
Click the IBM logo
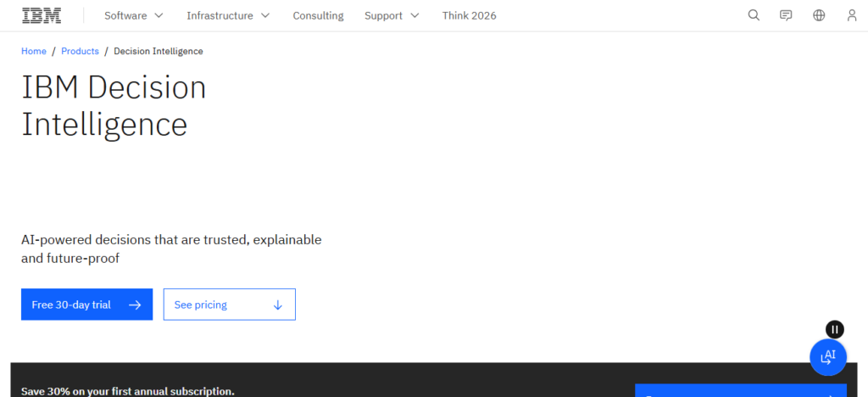42,15
